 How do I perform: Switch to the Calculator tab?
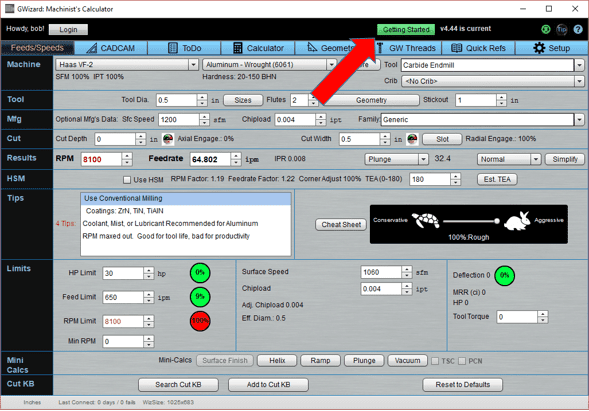click(258, 48)
